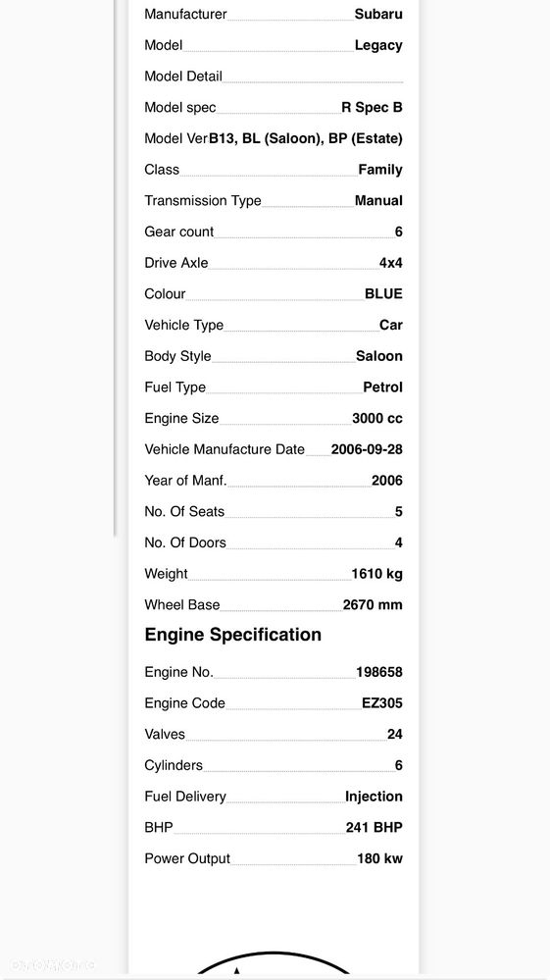Image resolution: width=550 pixels, height=980 pixels.
Task: Click the Class value Family
Action: pos(380,170)
